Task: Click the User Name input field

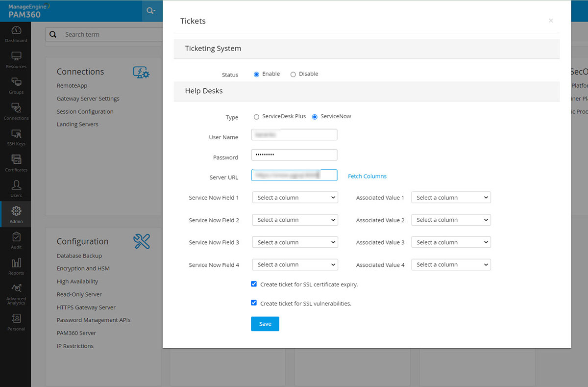Action: pyautogui.click(x=294, y=135)
